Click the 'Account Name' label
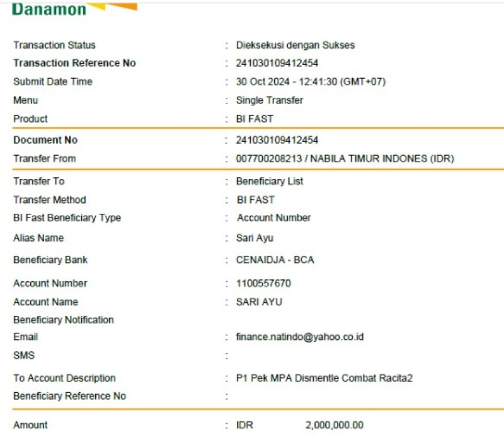This screenshot has width=504, height=437. coord(45,302)
